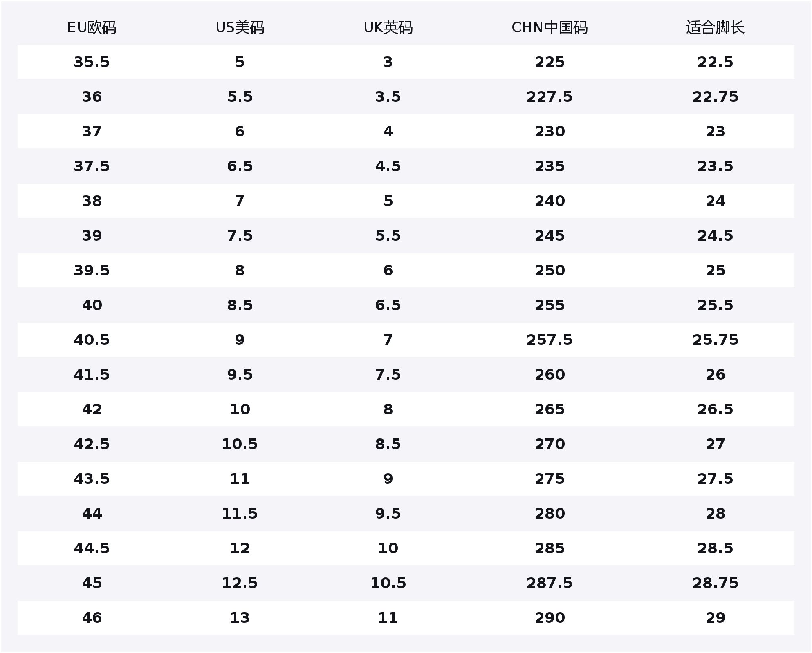The width and height of the screenshot is (812, 653).
Task: Click foot length 24.5 cell
Action: (x=715, y=236)
